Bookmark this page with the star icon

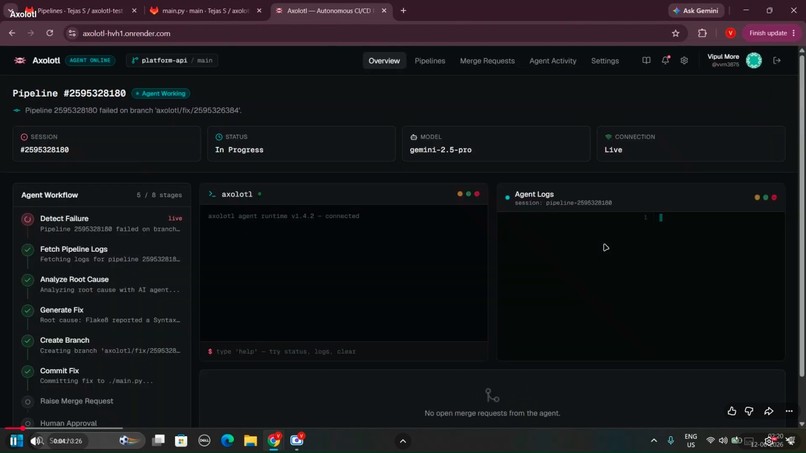(675, 33)
